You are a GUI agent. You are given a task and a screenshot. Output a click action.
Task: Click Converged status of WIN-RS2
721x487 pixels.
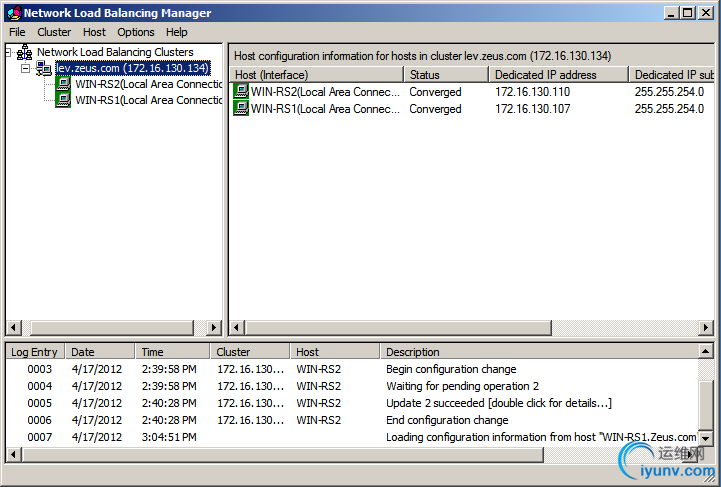pyautogui.click(x=435, y=92)
